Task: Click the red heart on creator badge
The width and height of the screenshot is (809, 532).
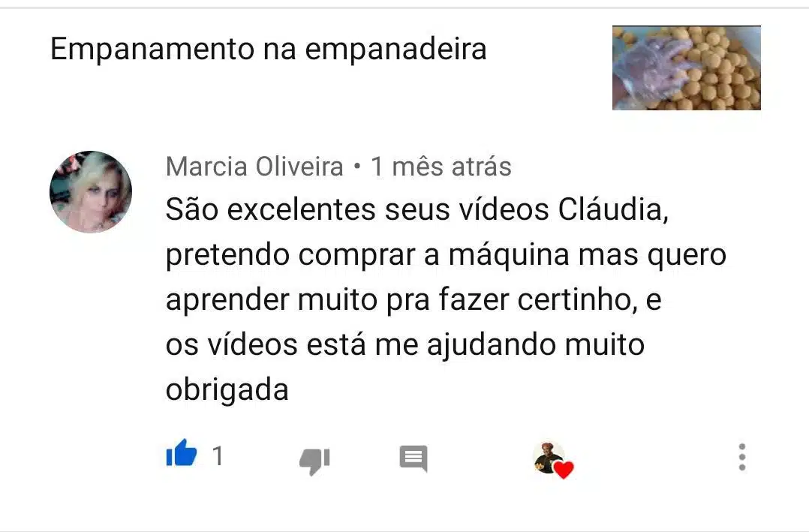Action: 564,470
